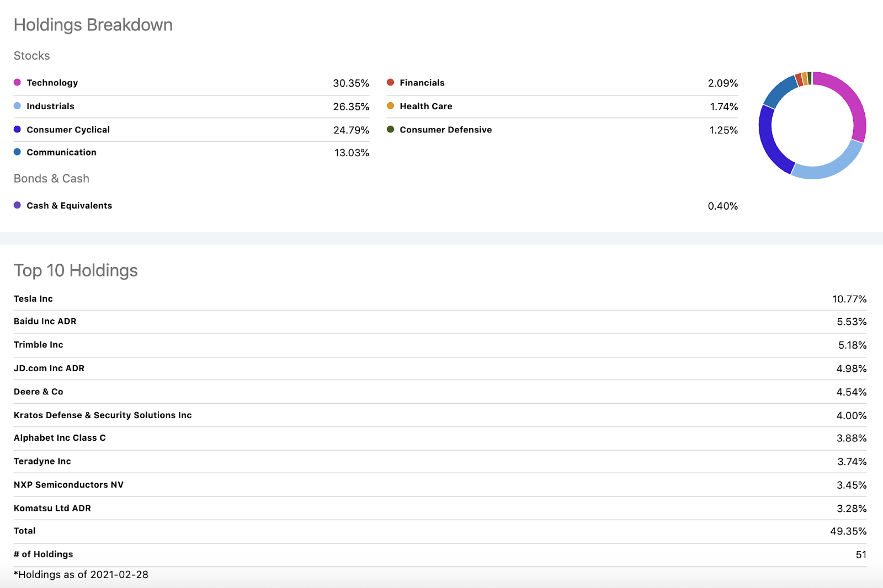Click the Cash & Equivalents legend dot
The width and height of the screenshot is (883, 588).
(18, 205)
